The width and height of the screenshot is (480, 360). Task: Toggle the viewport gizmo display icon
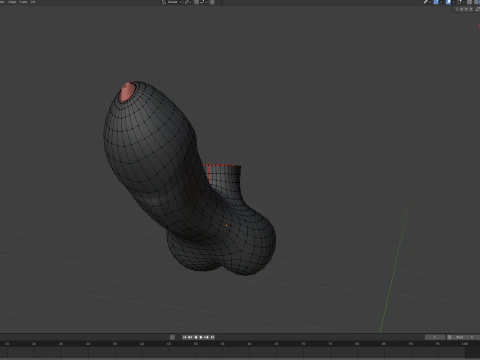tap(436, 2)
